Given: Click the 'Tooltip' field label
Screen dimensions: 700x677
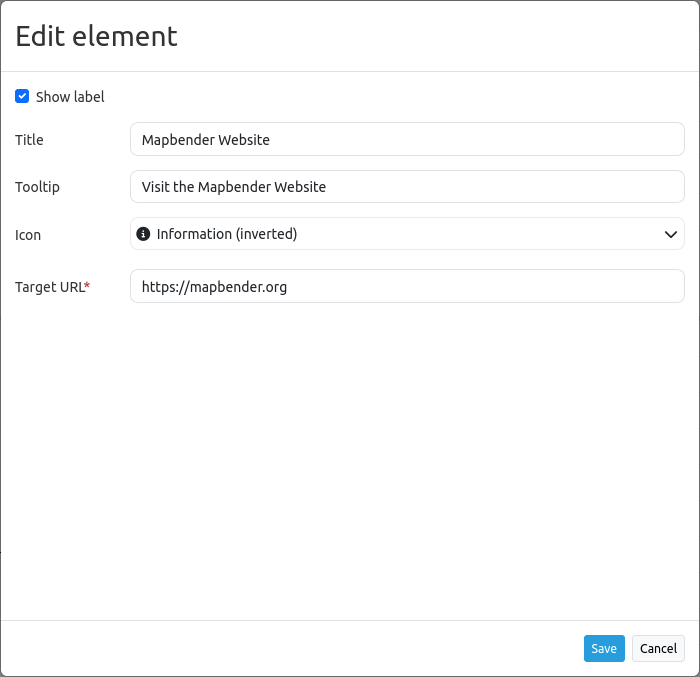Looking at the screenshot, I should (x=37, y=187).
